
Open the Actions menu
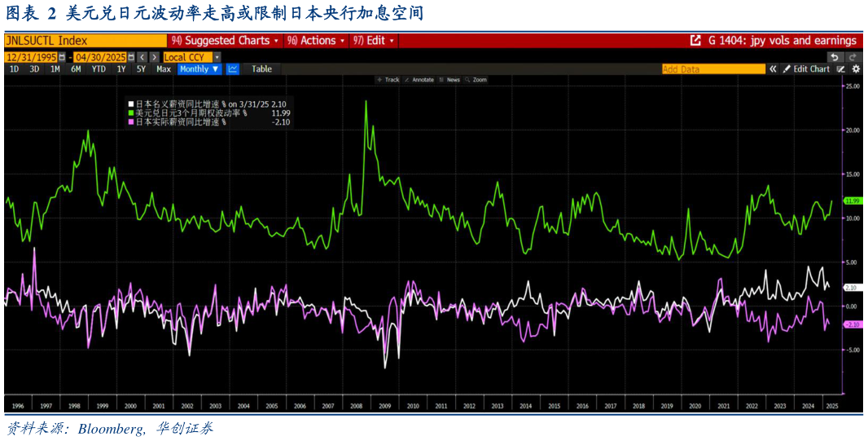coord(317,41)
